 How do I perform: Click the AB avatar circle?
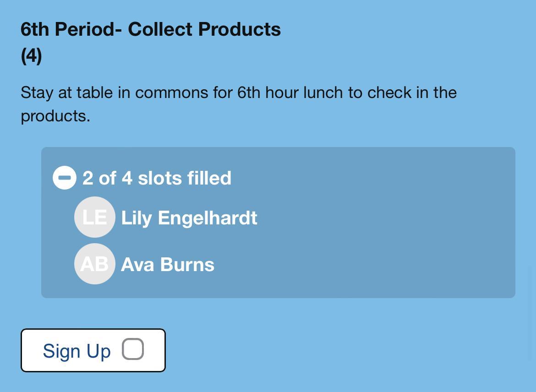coord(94,264)
